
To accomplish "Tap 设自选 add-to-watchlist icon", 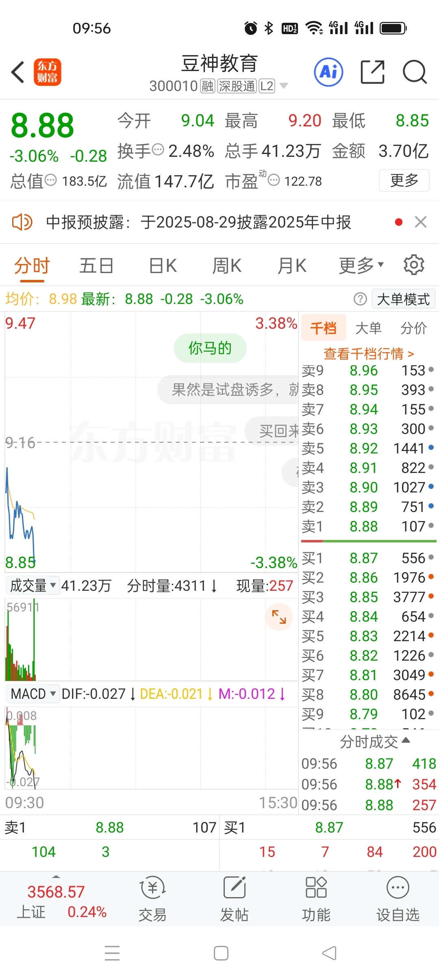I will pos(398,899).
